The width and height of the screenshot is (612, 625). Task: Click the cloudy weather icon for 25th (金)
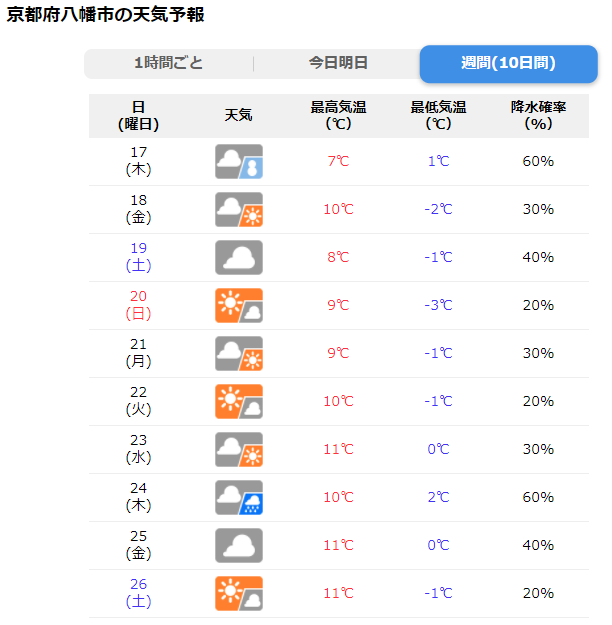click(239, 545)
